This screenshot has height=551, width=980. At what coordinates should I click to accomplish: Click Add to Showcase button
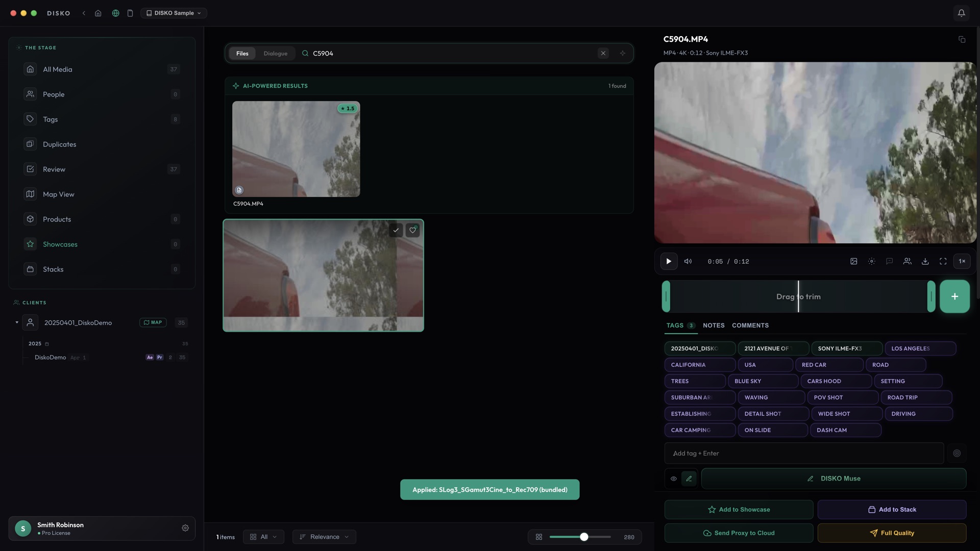pyautogui.click(x=739, y=510)
